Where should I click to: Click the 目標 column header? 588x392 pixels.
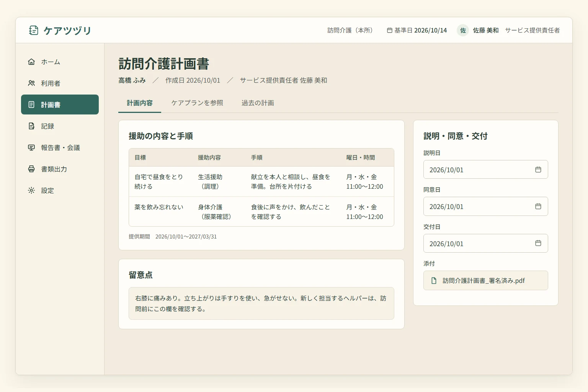pyautogui.click(x=140, y=157)
